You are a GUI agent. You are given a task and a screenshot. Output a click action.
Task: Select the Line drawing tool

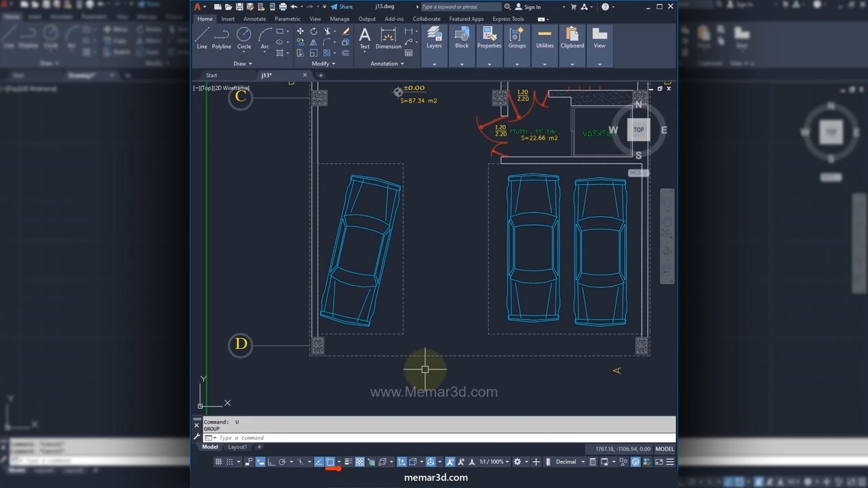202,37
